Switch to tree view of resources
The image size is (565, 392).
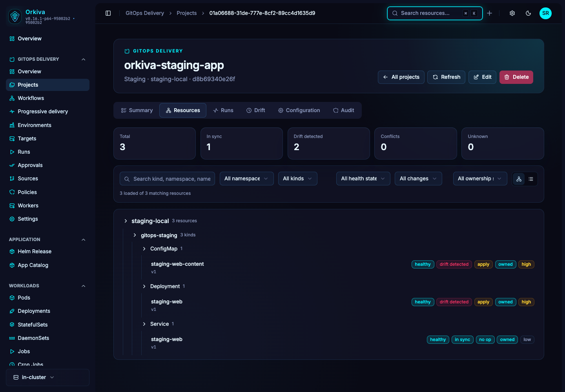point(519,179)
